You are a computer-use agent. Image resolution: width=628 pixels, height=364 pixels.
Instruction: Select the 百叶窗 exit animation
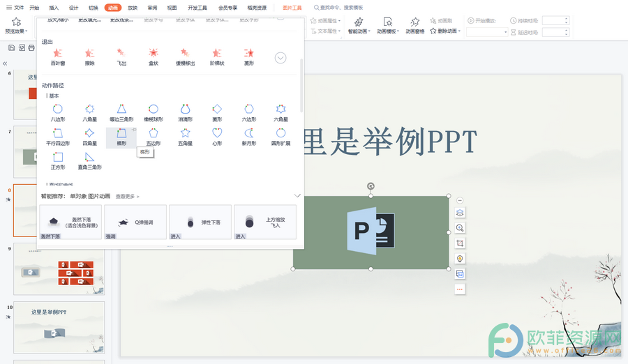point(58,56)
